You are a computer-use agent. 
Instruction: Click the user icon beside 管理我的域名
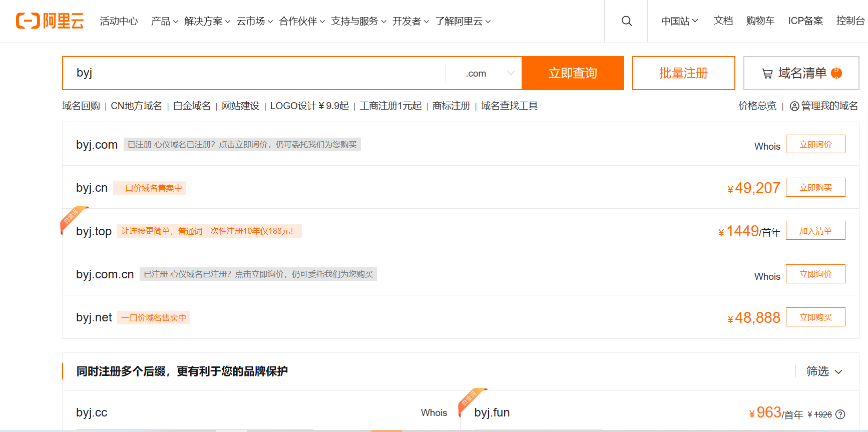(794, 106)
